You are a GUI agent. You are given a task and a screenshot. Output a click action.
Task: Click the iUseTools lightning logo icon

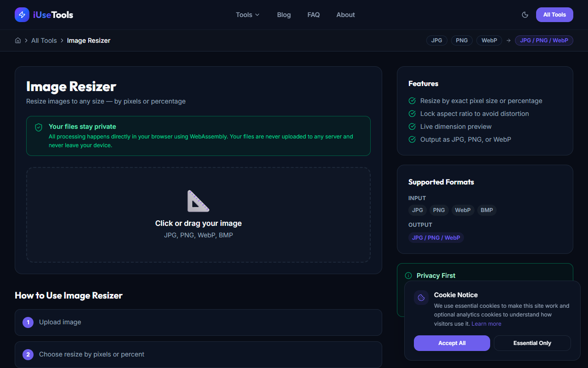[x=22, y=14]
